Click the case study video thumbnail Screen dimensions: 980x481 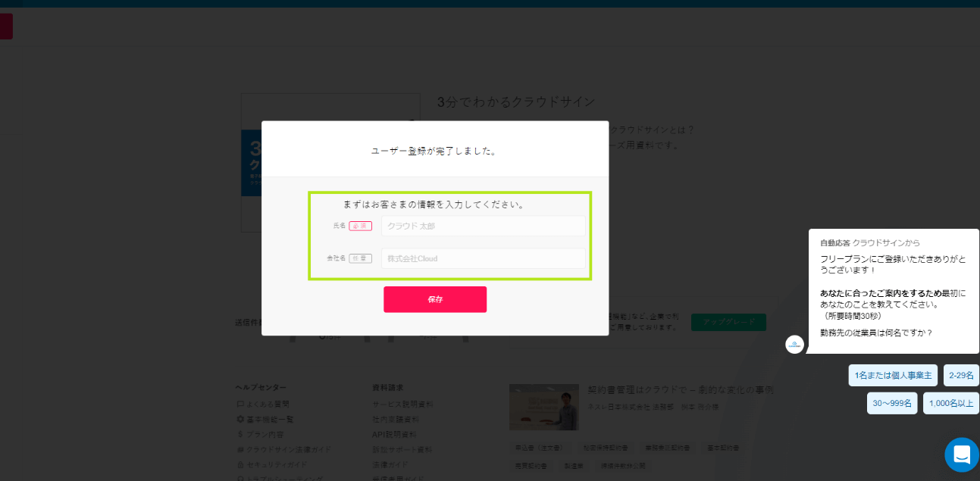[x=543, y=407]
